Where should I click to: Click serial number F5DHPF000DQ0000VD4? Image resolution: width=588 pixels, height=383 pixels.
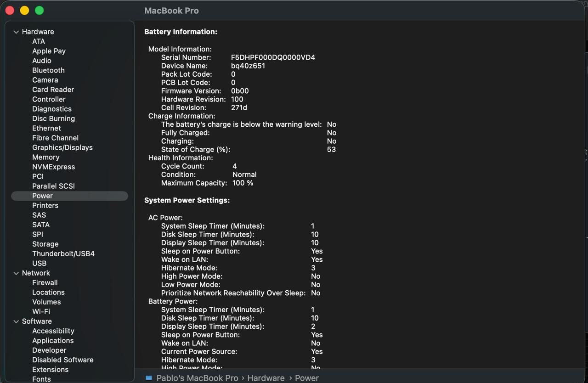(x=273, y=57)
